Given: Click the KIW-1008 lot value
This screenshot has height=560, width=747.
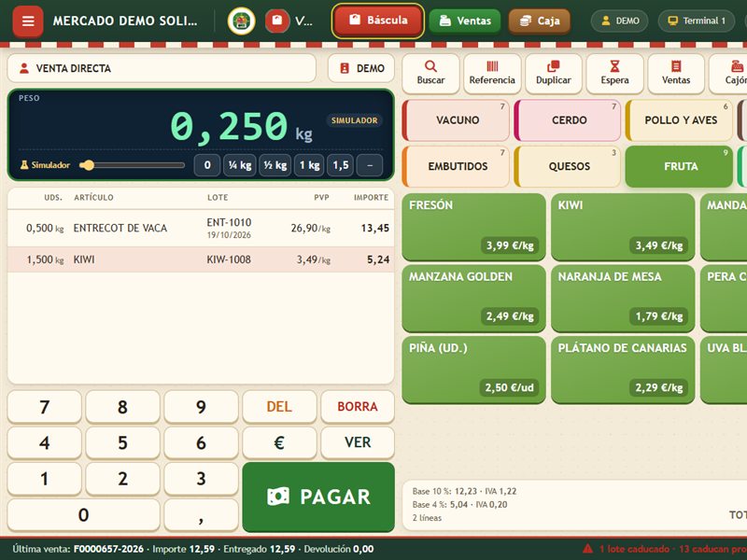Looking at the screenshot, I should (x=229, y=259).
